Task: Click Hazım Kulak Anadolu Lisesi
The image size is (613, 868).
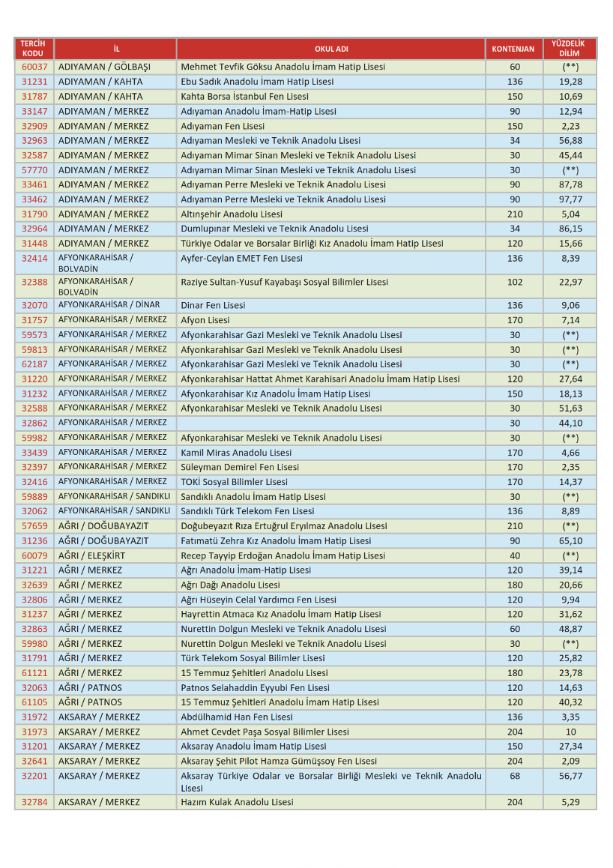Action: coord(237,802)
